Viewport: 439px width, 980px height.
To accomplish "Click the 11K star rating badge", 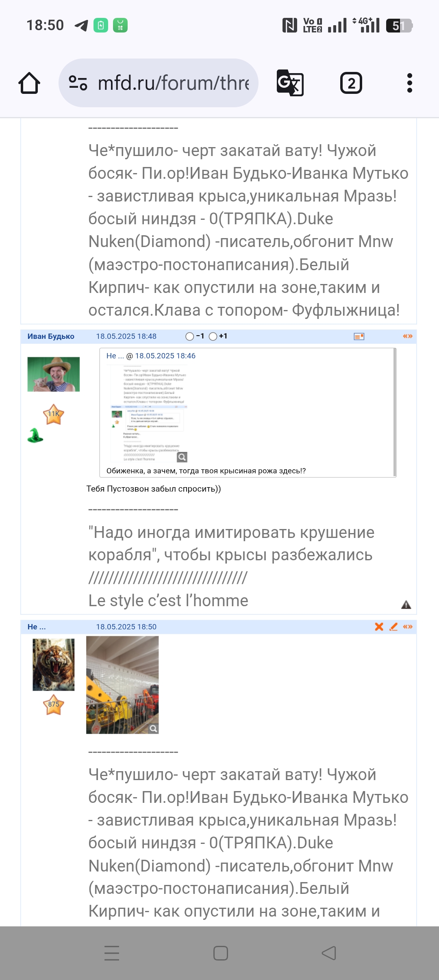I will coord(54,414).
